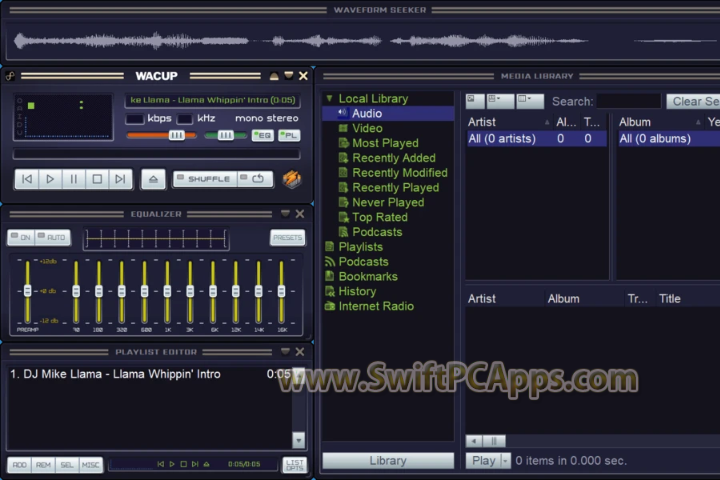Open the Play button dropdown arrow

(506, 461)
